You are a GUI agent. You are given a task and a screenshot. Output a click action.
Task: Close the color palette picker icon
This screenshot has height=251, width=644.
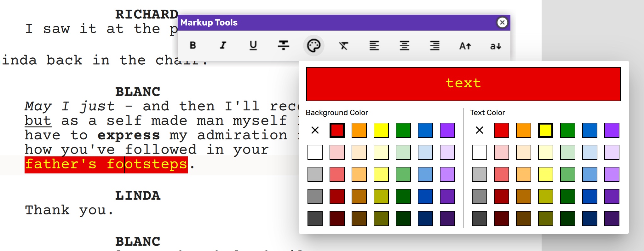coord(313,46)
